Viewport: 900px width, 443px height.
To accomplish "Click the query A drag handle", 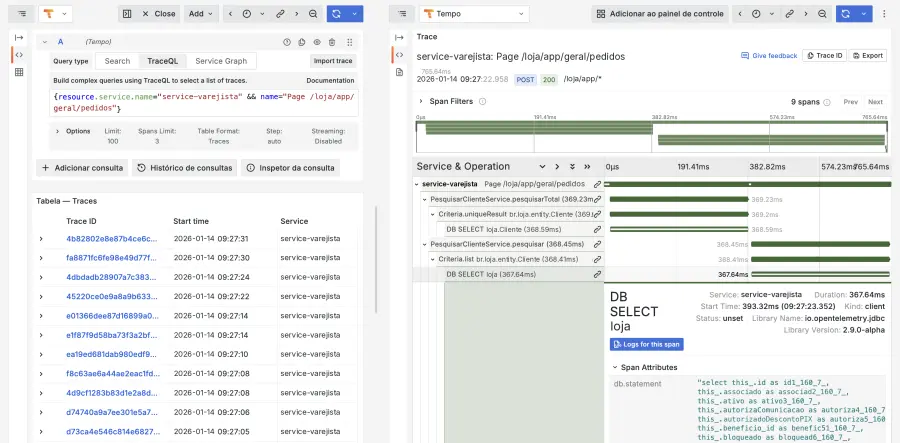I will point(350,42).
